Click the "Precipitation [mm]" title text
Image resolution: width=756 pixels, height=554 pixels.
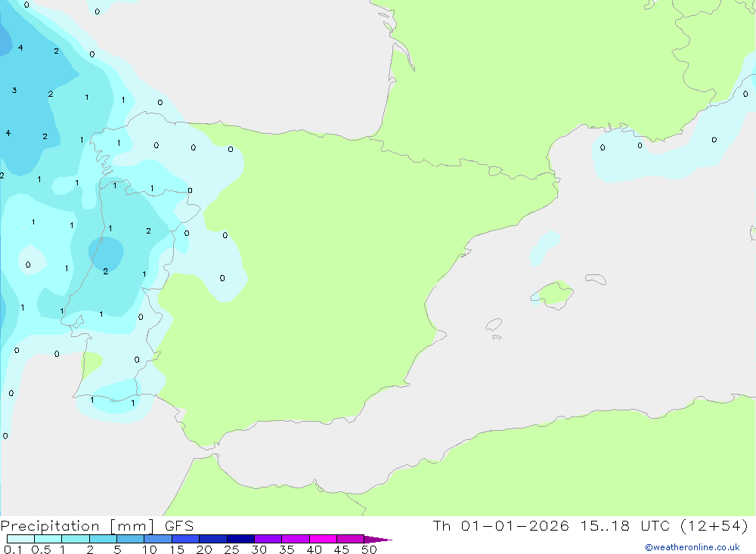(x=78, y=526)
